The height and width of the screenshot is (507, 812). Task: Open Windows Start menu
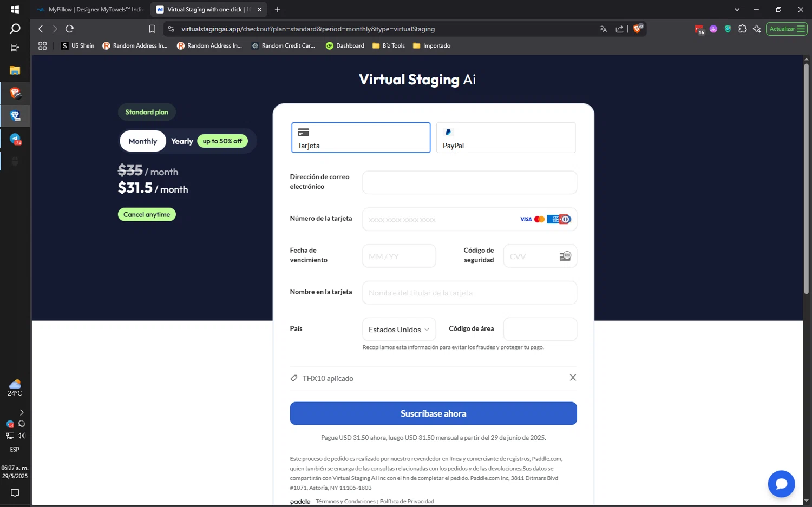tap(15, 9)
